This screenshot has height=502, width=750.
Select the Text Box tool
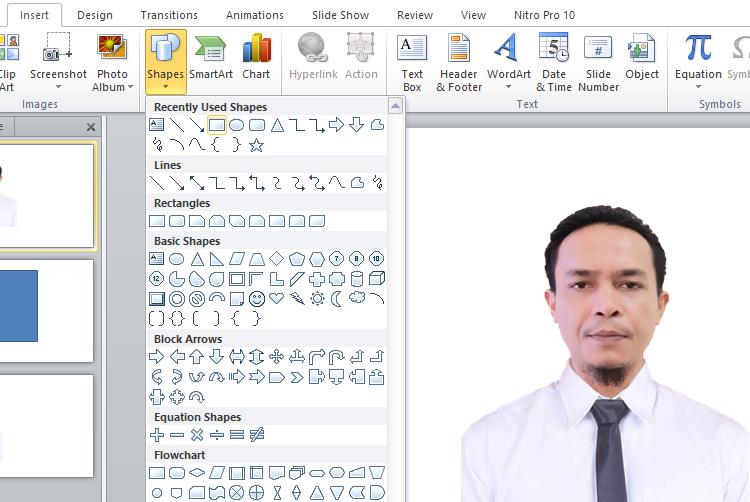[x=412, y=61]
